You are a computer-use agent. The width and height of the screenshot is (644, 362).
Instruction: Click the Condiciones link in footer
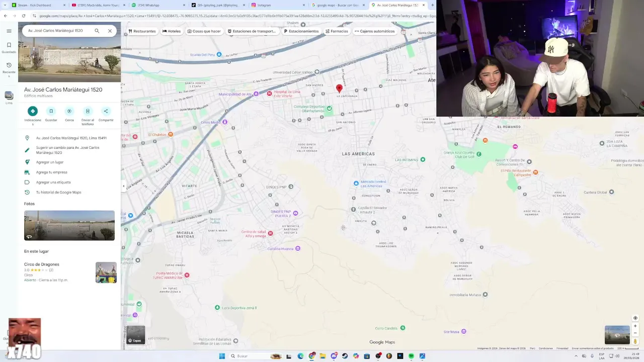(x=545, y=348)
